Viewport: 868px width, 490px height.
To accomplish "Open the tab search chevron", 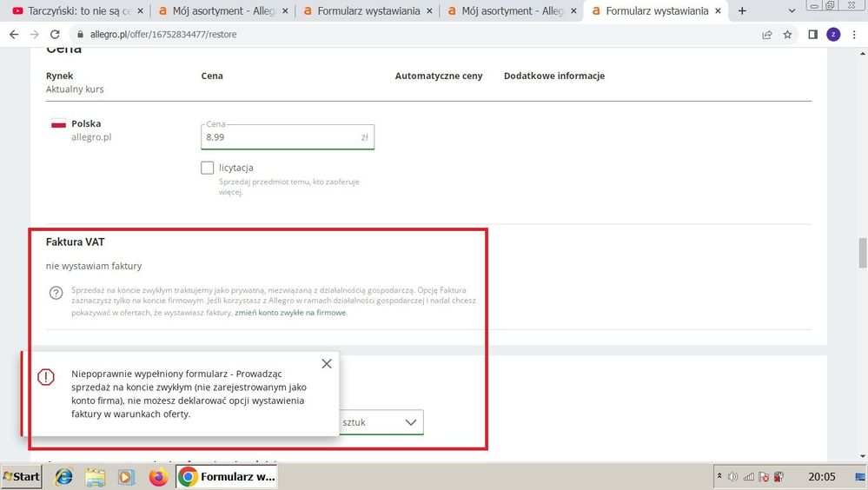I will pyautogui.click(x=792, y=11).
